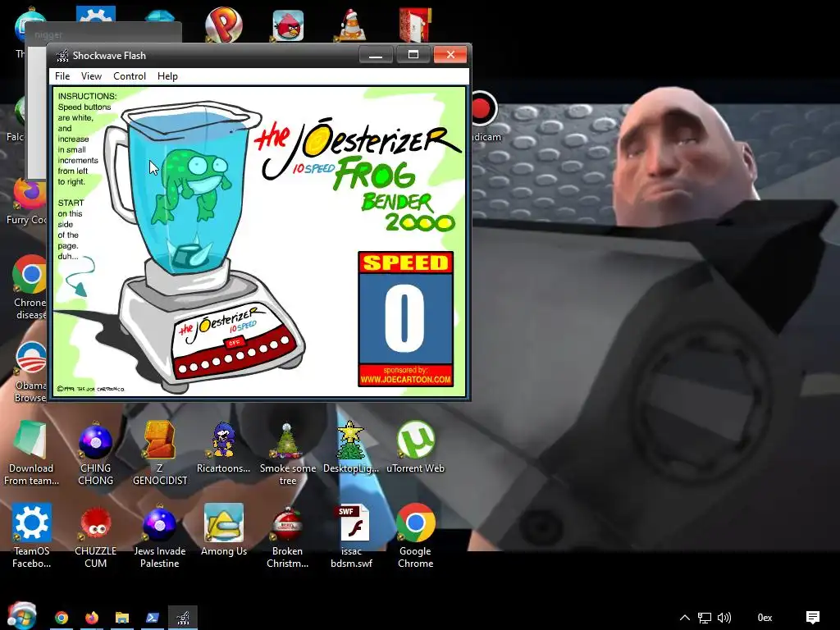Screen dimensions: 840x630
Task: Click the Shockwave Flash title bar icon
Action: pos(62,55)
